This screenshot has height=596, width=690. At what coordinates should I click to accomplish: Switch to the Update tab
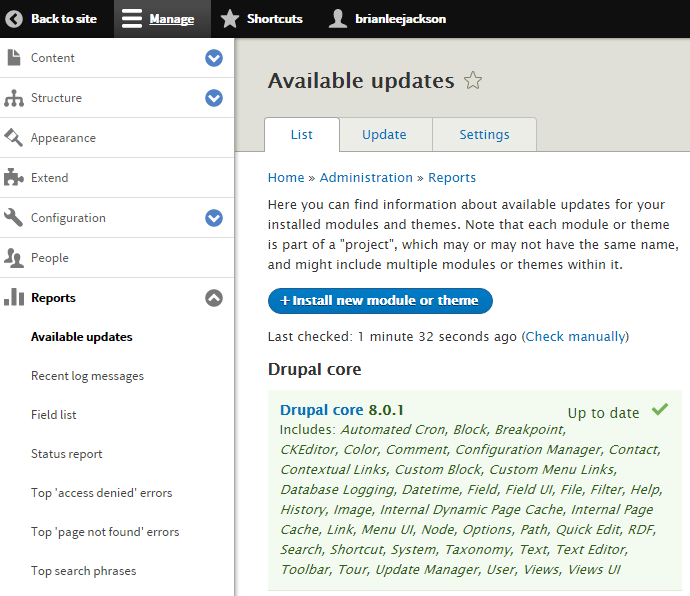[384, 134]
